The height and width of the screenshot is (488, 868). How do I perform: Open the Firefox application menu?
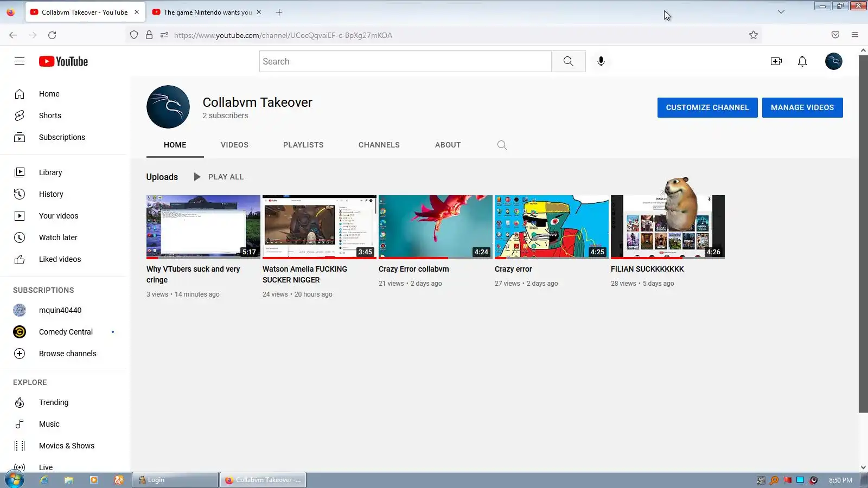point(855,35)
